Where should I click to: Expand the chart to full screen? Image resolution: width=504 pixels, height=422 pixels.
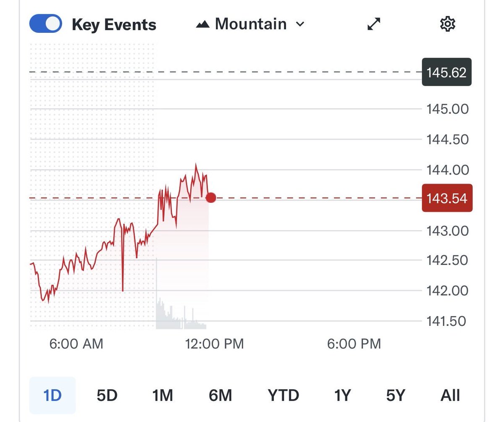(x=374, y=24)
